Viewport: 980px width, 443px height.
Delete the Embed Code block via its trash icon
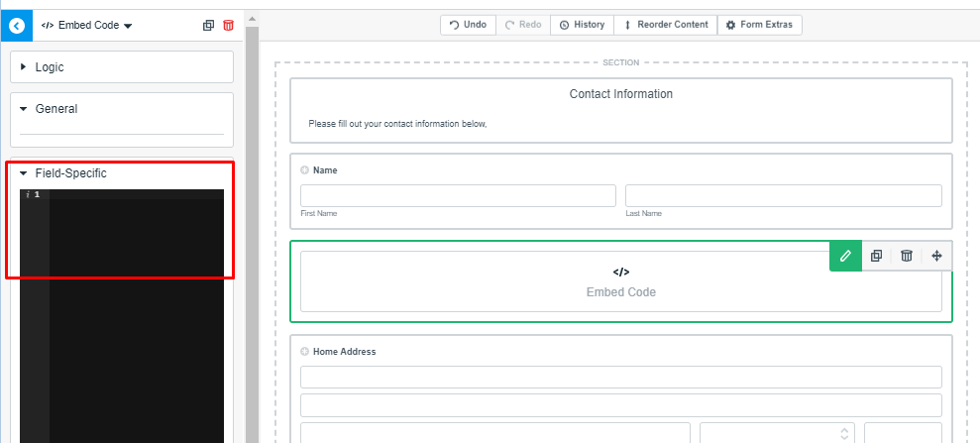(907, 256)
